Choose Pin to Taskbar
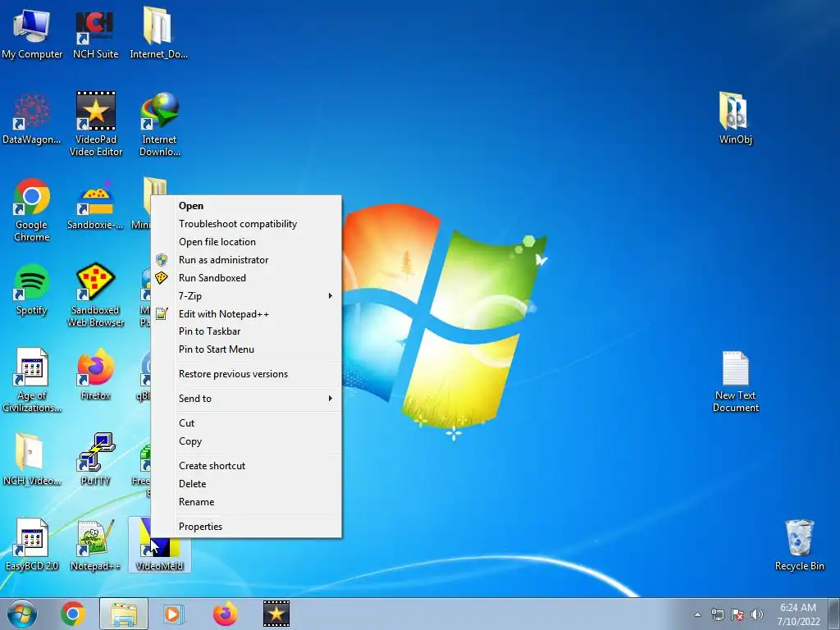840x630 pixels. (x=247, y=331)
